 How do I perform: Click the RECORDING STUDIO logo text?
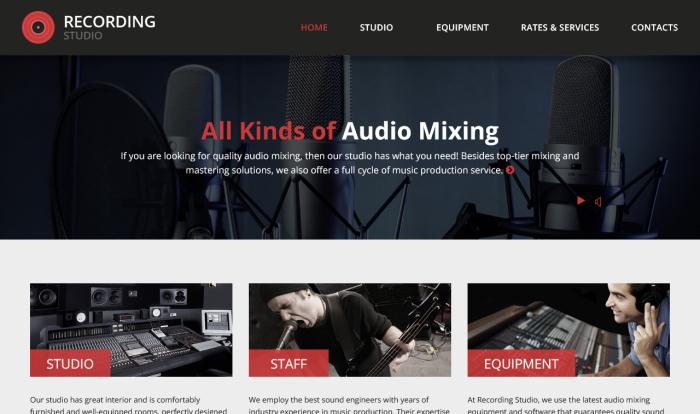[109, 27]
